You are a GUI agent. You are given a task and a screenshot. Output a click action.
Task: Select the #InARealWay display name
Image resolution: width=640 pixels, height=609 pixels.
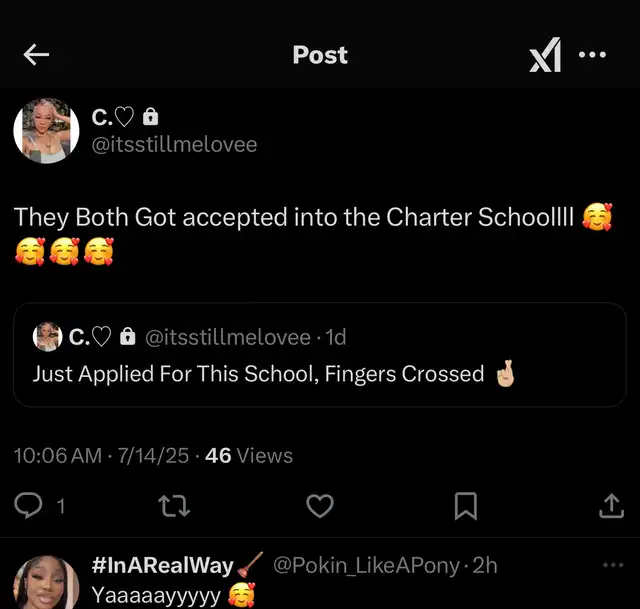(x=162, y=566)
